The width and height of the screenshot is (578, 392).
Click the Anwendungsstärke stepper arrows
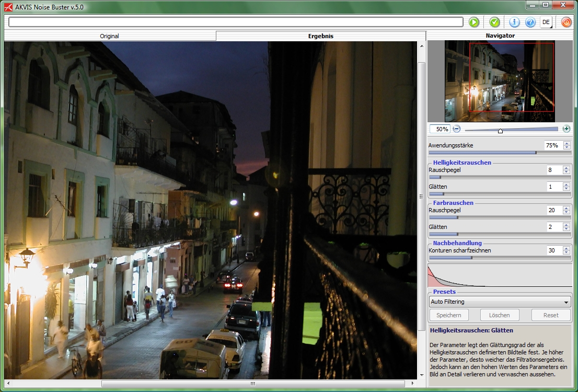coord(567,145)
